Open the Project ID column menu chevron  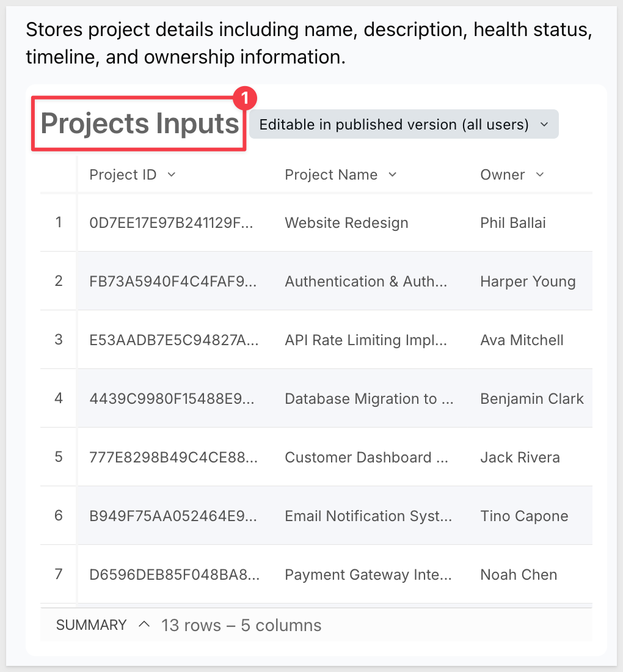(172, 175)
